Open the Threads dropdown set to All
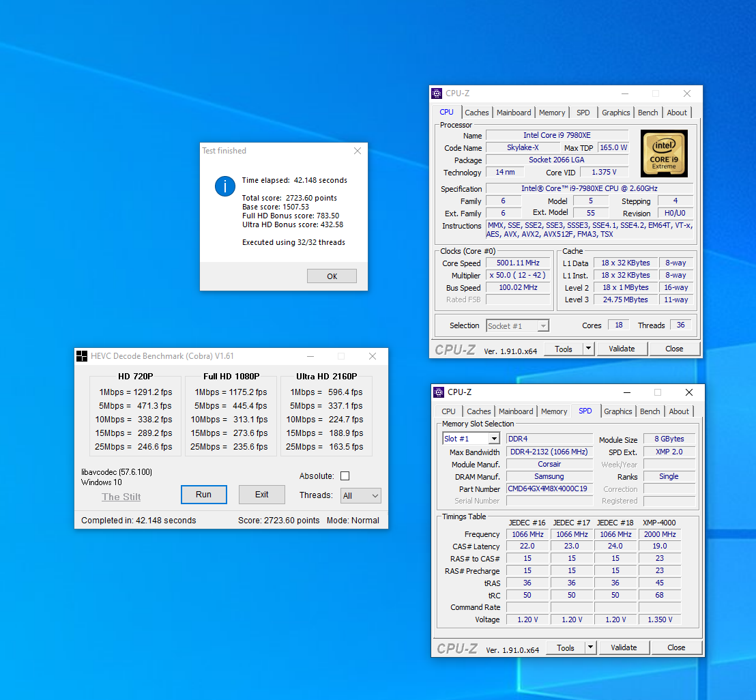Screen dimensions: 756x700 click(361, 495)
